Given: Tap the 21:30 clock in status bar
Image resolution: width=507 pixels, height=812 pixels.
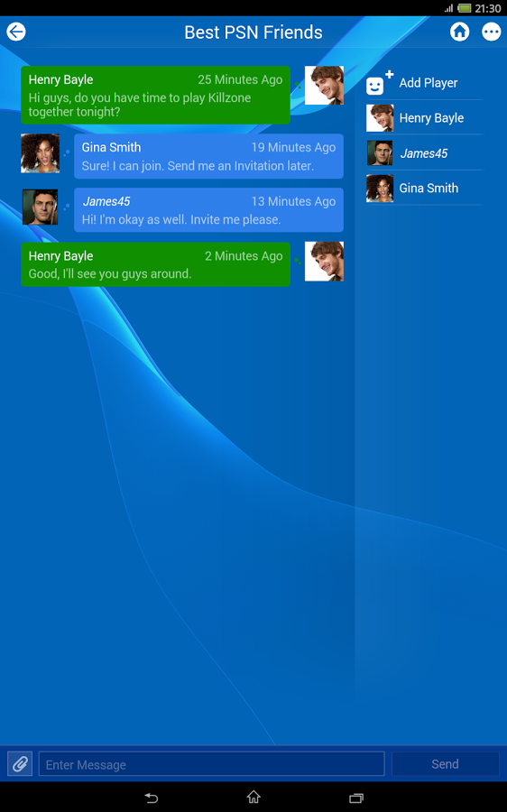Looking at the screenshot, I should pos(488,8).
